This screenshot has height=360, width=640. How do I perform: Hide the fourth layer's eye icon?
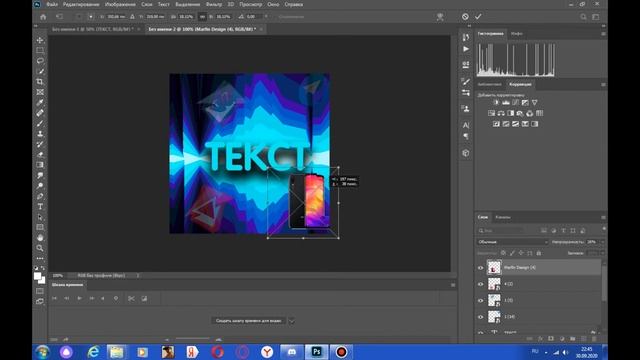480,317
